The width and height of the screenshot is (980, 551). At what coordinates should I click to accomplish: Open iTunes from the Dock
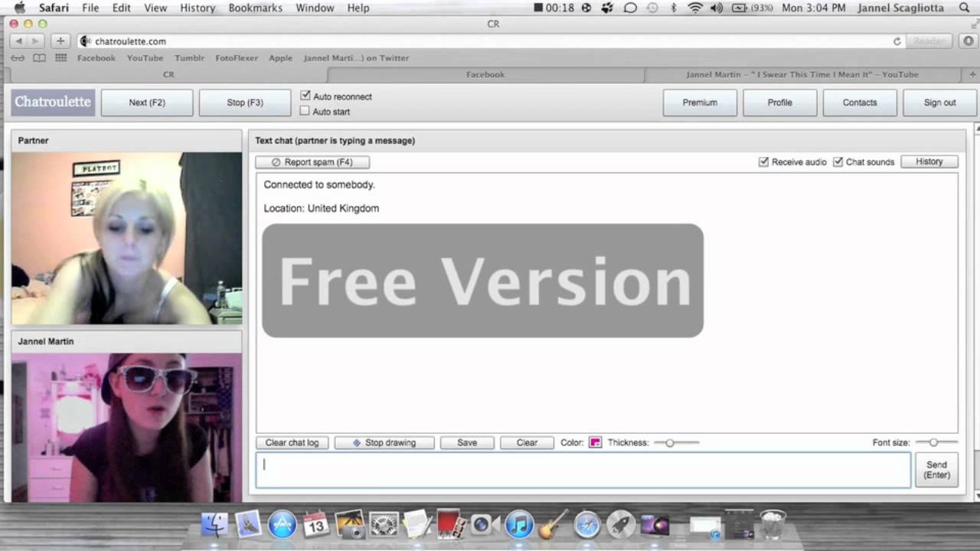(x=519, y=524)
